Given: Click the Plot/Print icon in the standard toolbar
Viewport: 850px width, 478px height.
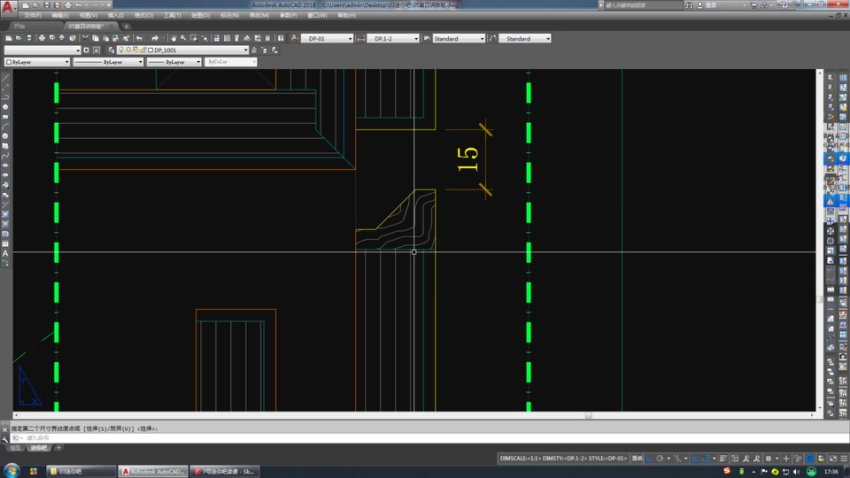Looking at the screenshot, I should tap(42, 38).
